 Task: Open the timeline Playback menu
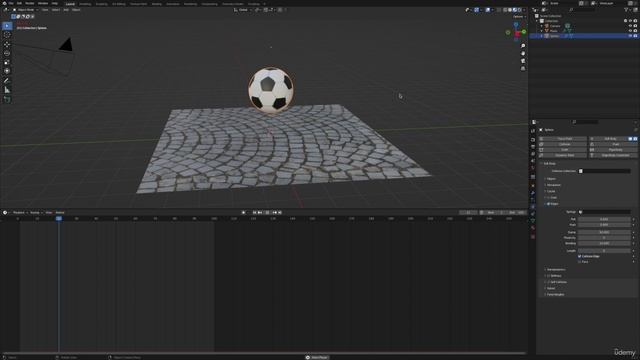(20, 213)
